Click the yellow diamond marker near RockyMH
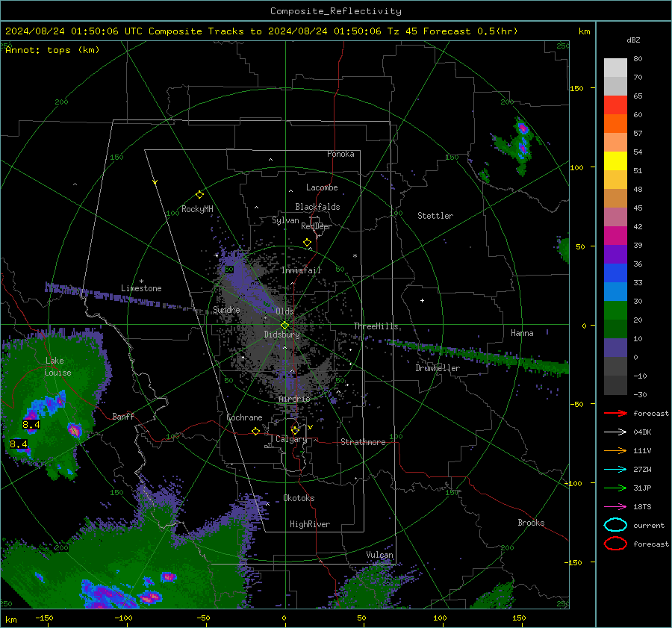The height and width of the screenshot is (628, 672). pyautogui.click(x=199, y=195)
